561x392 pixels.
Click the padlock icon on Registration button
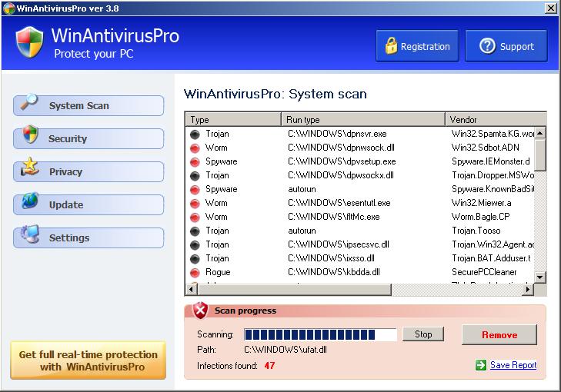click(390, 46)
